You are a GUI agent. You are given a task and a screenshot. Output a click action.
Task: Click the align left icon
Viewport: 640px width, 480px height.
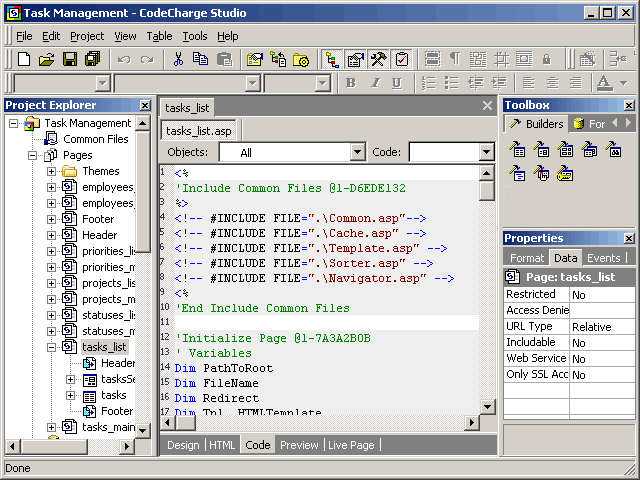tap(529, 83)
